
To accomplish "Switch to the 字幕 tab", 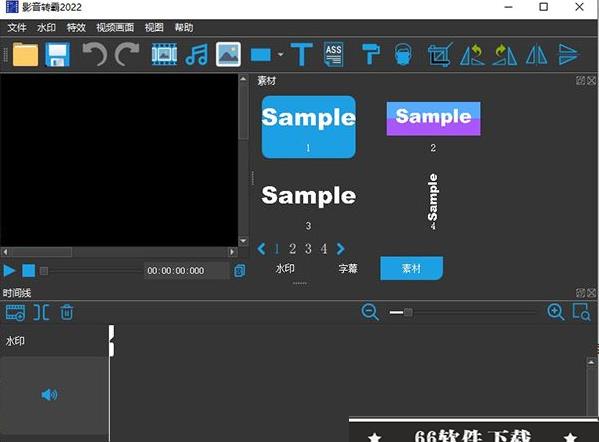I will tap(348, 269).
